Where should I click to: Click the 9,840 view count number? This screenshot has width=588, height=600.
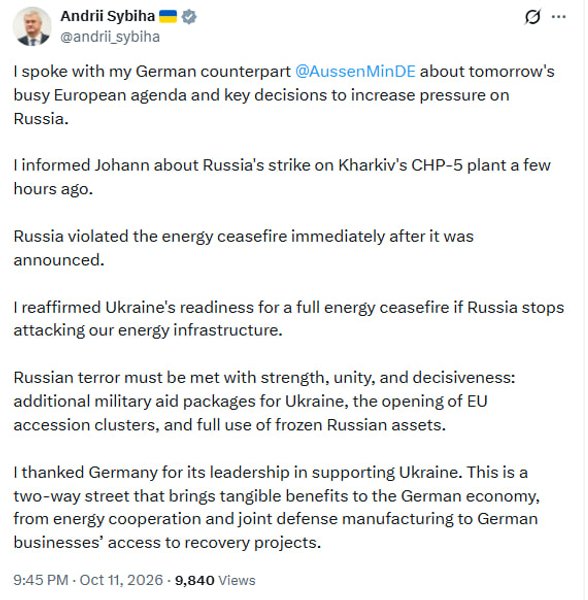194,580
